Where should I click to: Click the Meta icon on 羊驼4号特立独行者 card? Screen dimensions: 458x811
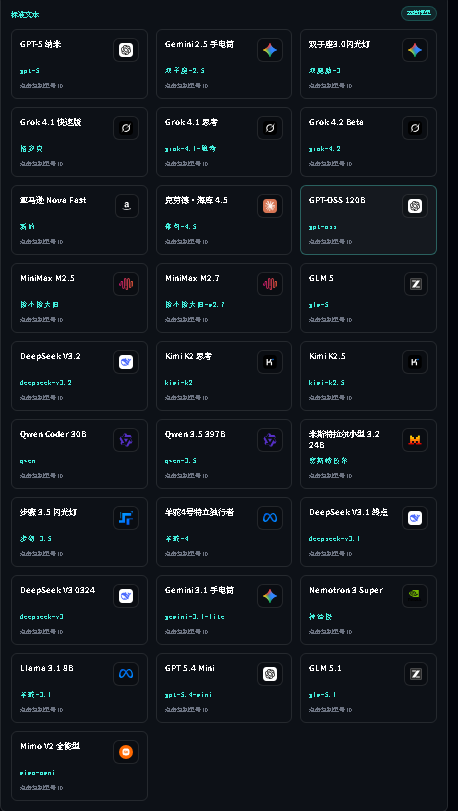pyautogui.click(x=270, y=518)
